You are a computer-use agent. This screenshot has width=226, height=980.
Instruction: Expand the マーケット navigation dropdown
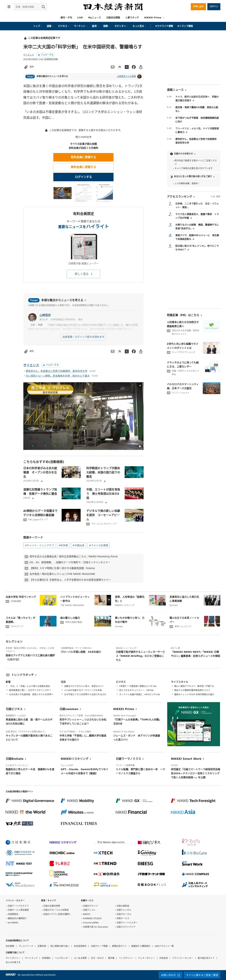pyautogui.click(x=80, y=26)
